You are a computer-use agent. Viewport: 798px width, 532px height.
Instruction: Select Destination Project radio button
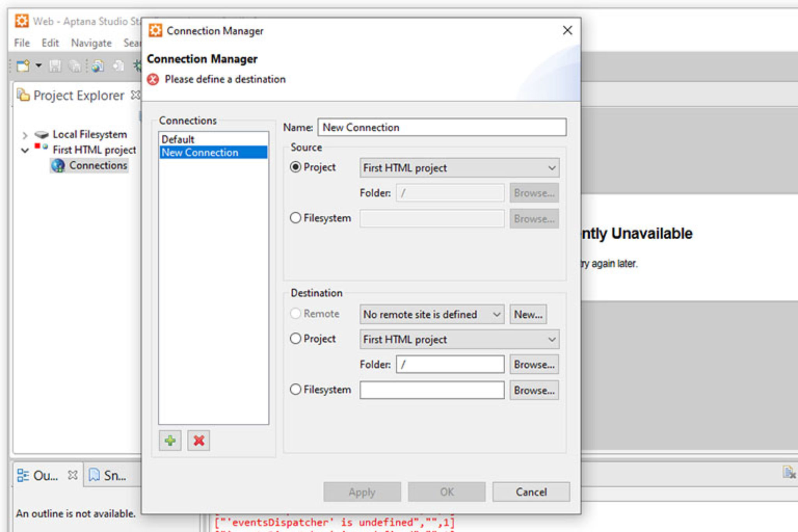pos(296,339)
